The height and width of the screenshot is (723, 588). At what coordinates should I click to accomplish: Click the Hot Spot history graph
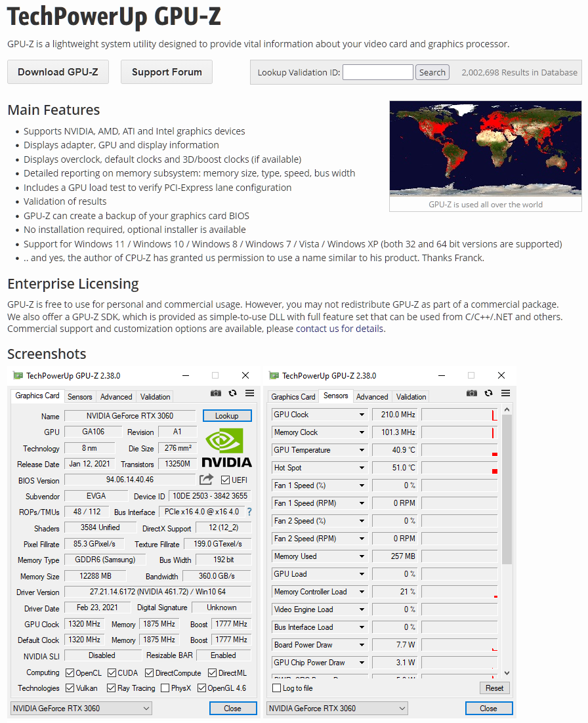pos(460,468)
